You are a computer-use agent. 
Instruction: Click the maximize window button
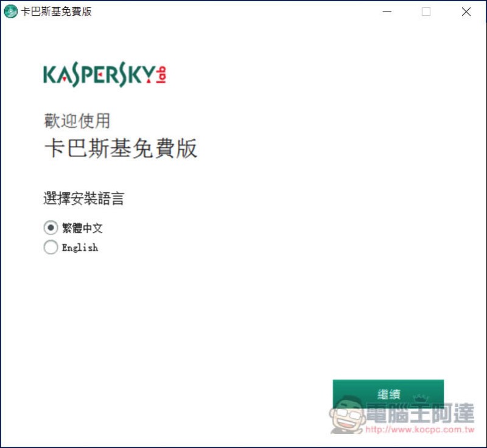point(426,12)
